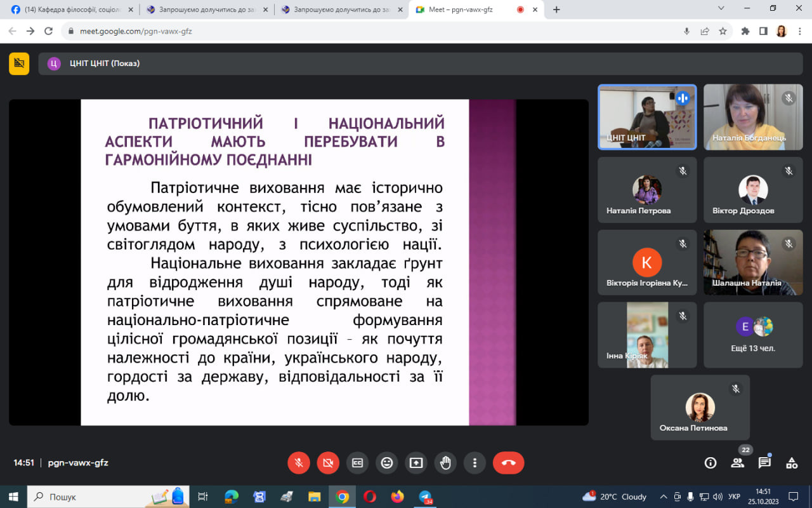This screenshot has height=508, width=812.
Task: Share this page from the address bar
Action: (705, 31)
